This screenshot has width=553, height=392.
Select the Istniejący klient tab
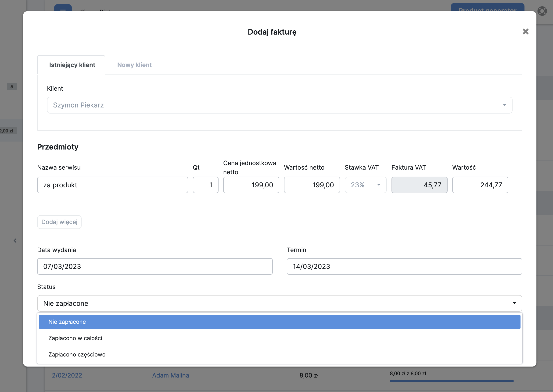(x=72, y=65)
